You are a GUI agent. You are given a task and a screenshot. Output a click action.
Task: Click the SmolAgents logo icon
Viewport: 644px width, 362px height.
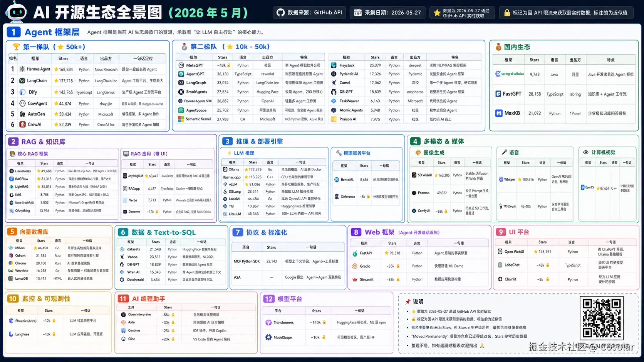click(181, 92)
